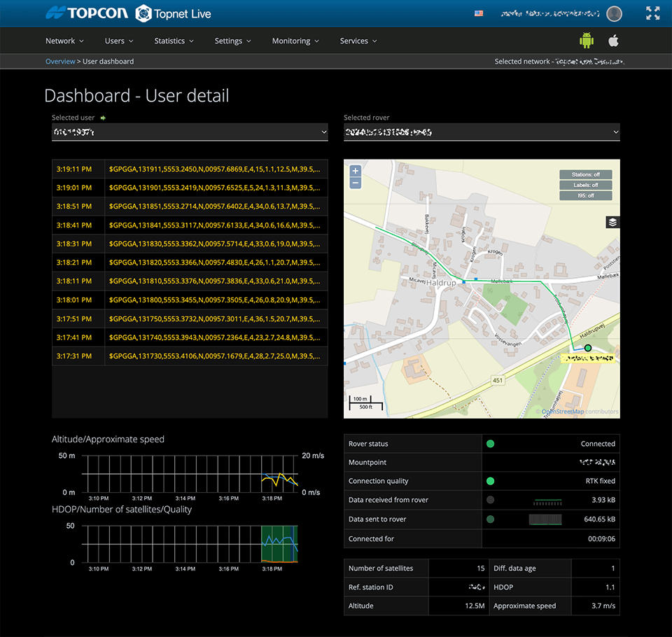
Task: Open the Statistics menu
Action: tap(174, 41)
